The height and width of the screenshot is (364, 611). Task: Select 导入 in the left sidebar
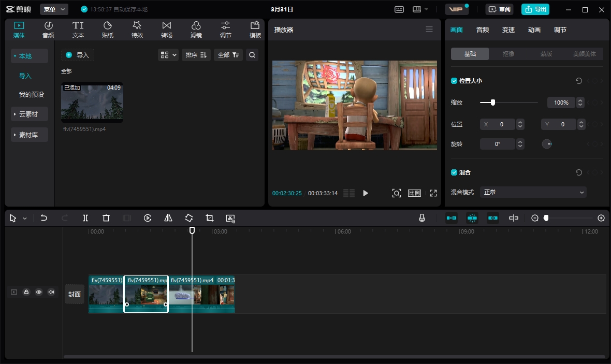(25, 76)
